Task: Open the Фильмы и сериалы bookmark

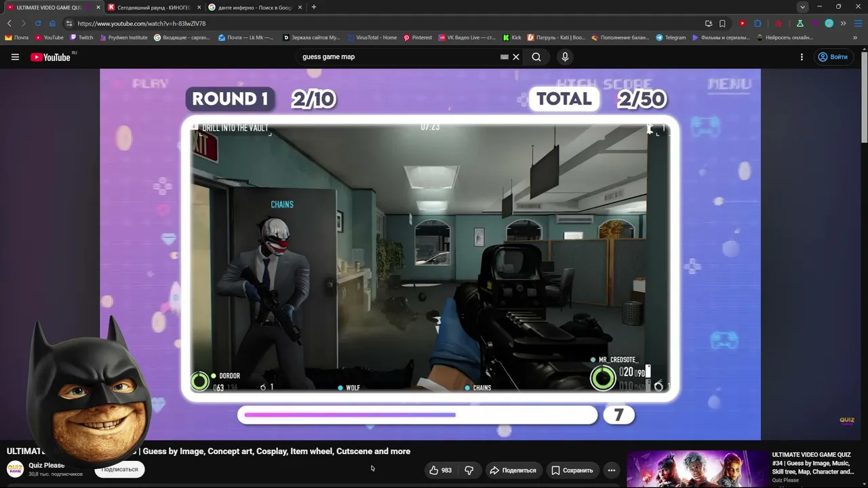Action: (x=721, y=38)
